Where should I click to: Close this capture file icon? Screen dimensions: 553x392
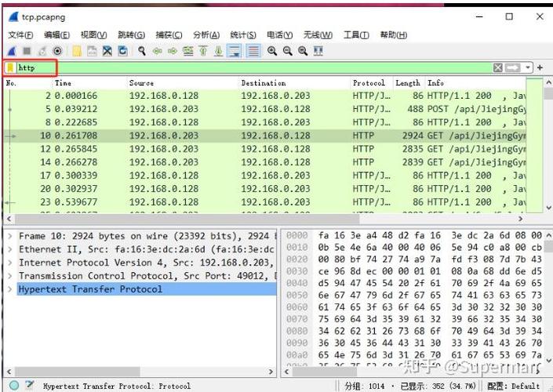pyautogui.click(x=107, y=51)
